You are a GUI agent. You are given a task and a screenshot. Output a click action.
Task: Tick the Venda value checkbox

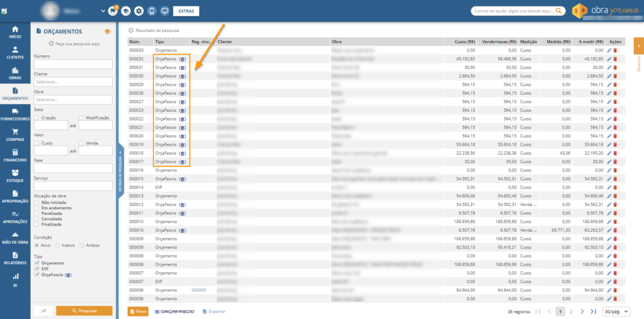click(x=81, y=143)
